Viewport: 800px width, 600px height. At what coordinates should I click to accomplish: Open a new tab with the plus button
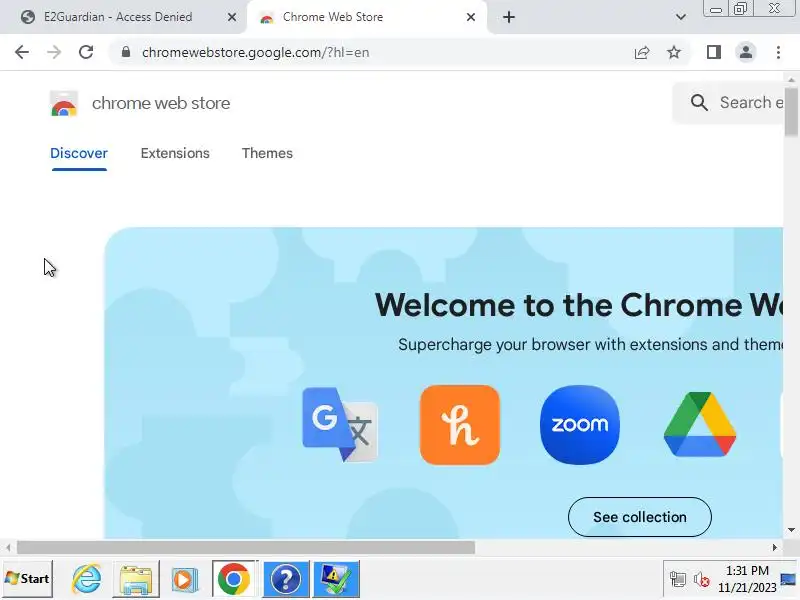509,17
